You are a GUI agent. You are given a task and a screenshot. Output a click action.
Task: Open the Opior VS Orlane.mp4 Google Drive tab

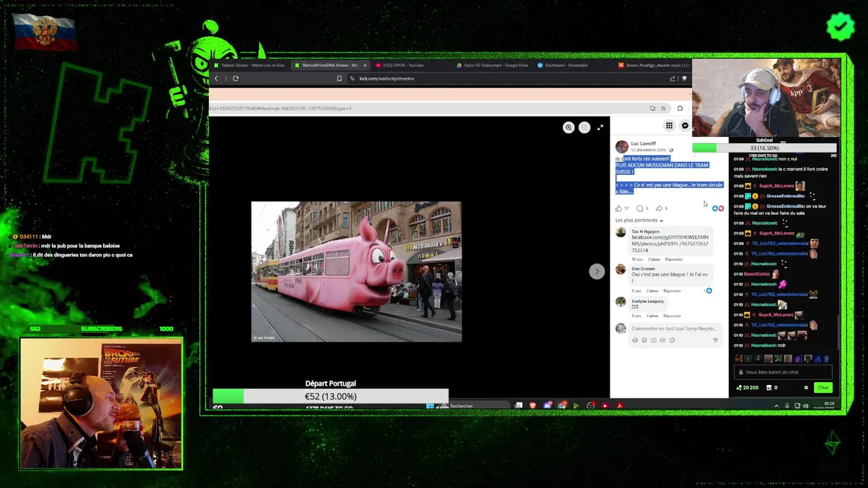coord(492,66)
